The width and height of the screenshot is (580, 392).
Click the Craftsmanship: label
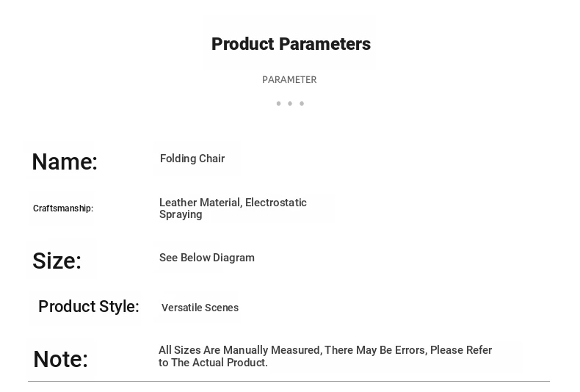(63, 208)
